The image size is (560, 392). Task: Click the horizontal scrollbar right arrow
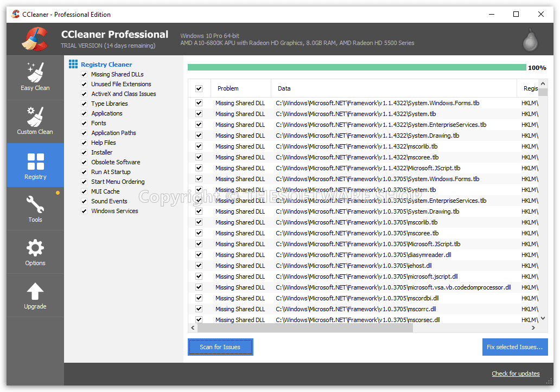[x=533, y=328]
